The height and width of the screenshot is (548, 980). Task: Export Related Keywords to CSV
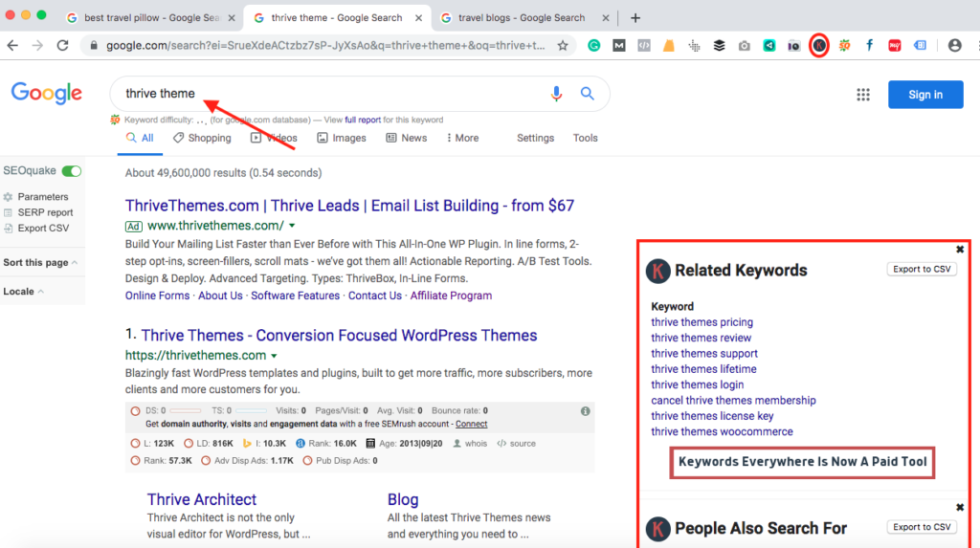pyautogui.click(x=922, y=270)
